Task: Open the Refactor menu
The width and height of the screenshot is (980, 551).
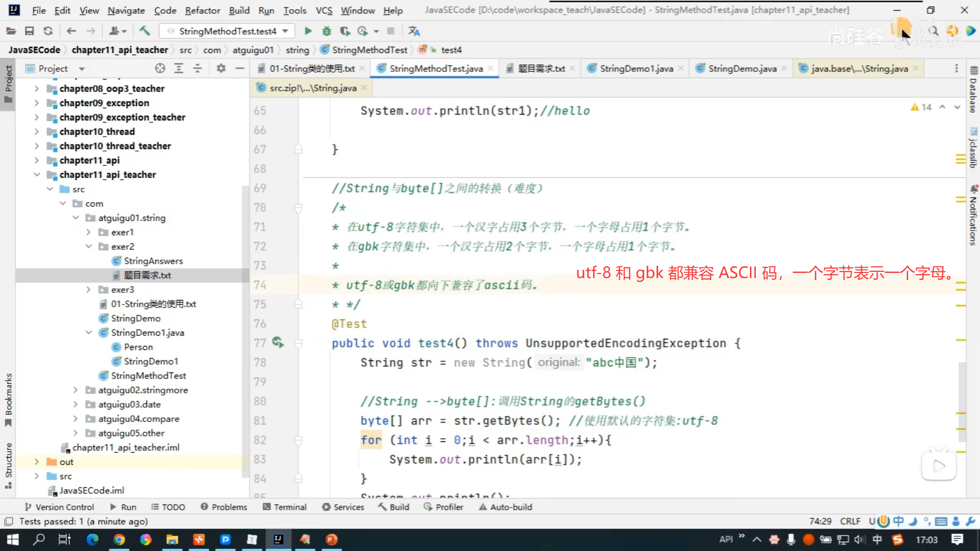Action: 202,10
